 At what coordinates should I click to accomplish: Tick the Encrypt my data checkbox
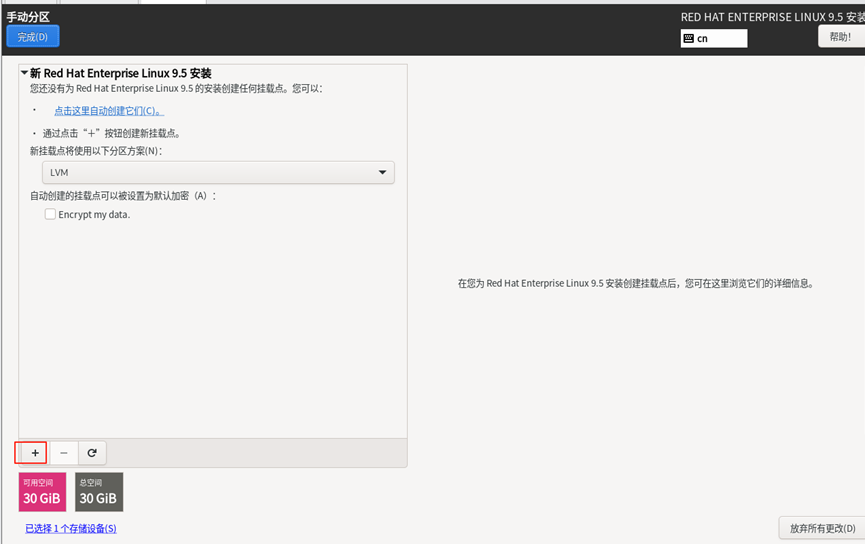click(x=50, y=214)
